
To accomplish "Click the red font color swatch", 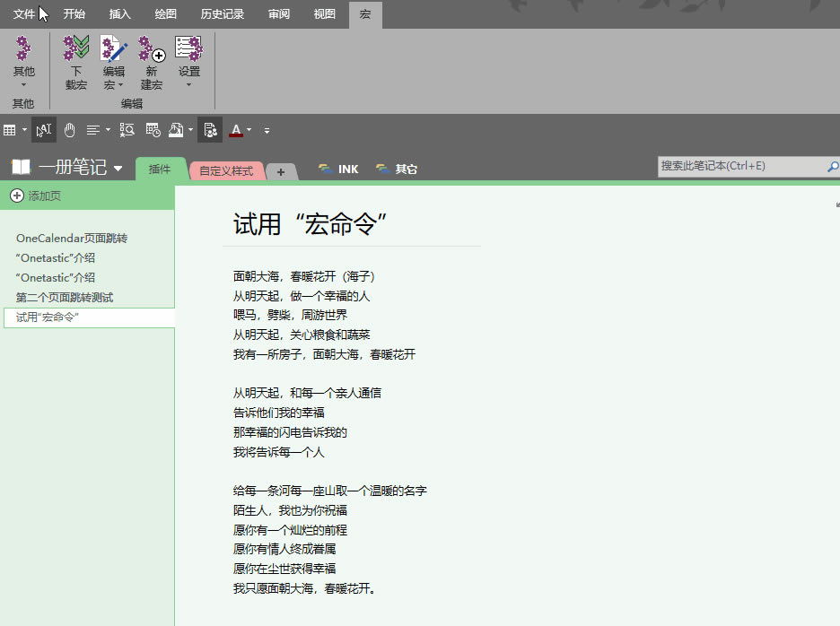I will pos(236,129).
